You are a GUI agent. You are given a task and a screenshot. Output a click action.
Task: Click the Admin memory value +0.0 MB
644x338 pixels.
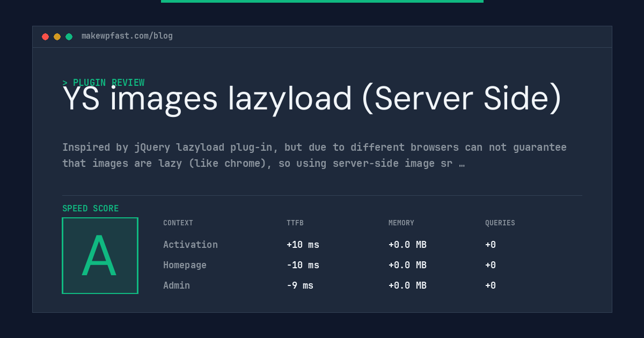click(407, 285)
